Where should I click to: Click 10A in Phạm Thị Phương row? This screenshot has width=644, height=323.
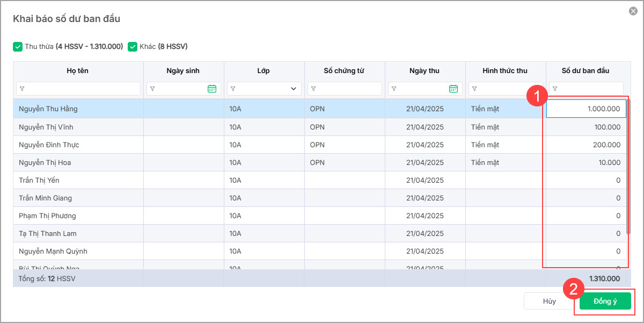(235, 216)
